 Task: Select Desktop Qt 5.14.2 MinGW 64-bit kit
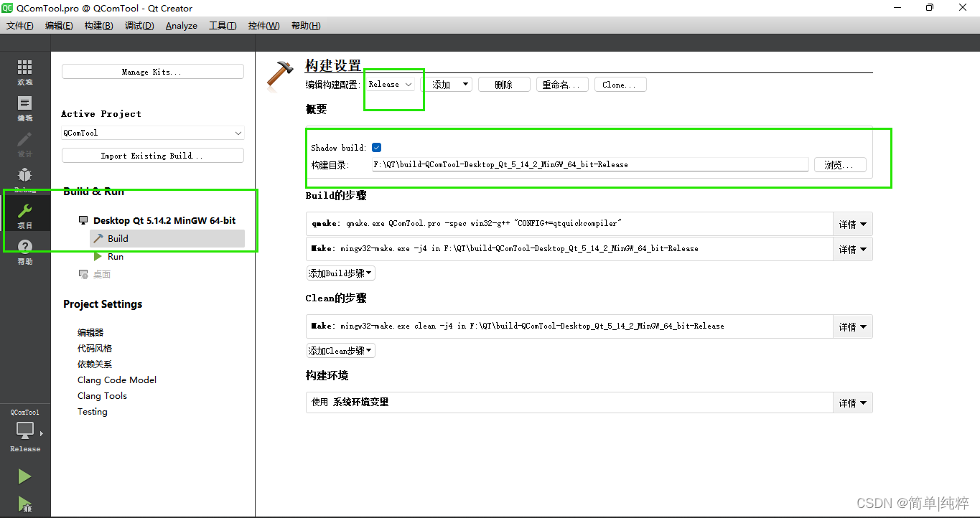coord(157,220)
